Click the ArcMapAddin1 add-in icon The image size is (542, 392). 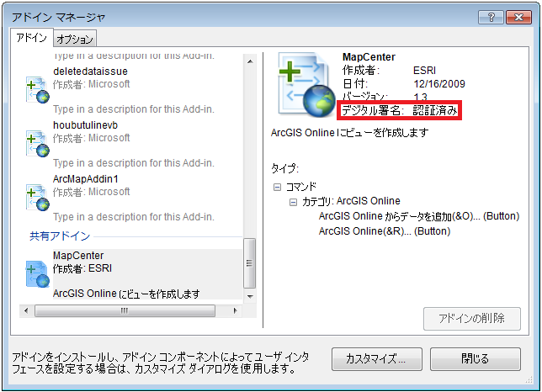click(37, 197)
